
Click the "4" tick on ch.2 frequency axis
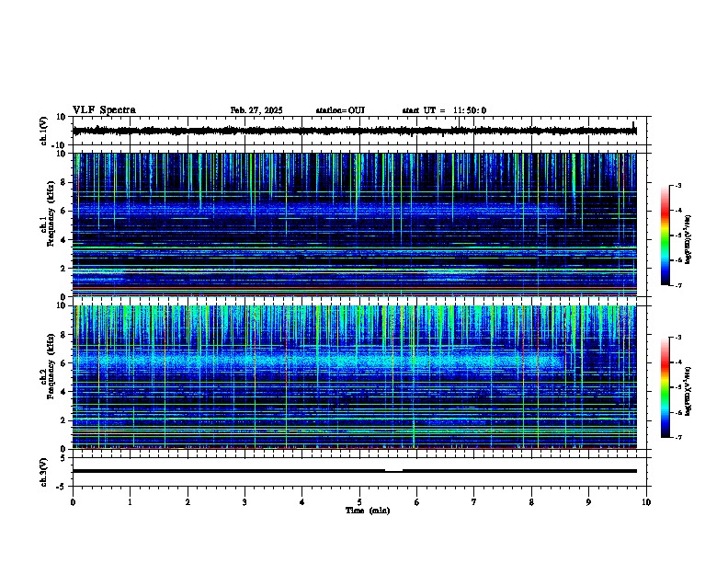[x=64, y=392]
